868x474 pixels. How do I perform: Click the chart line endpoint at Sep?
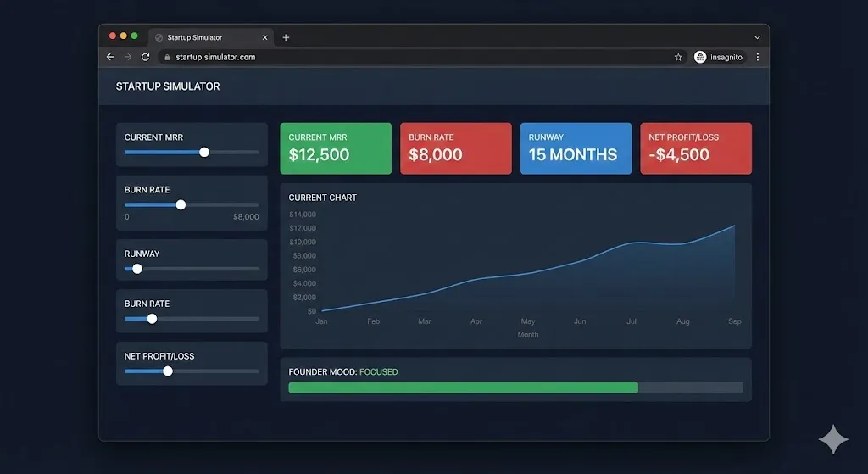[x=735, y=226]
